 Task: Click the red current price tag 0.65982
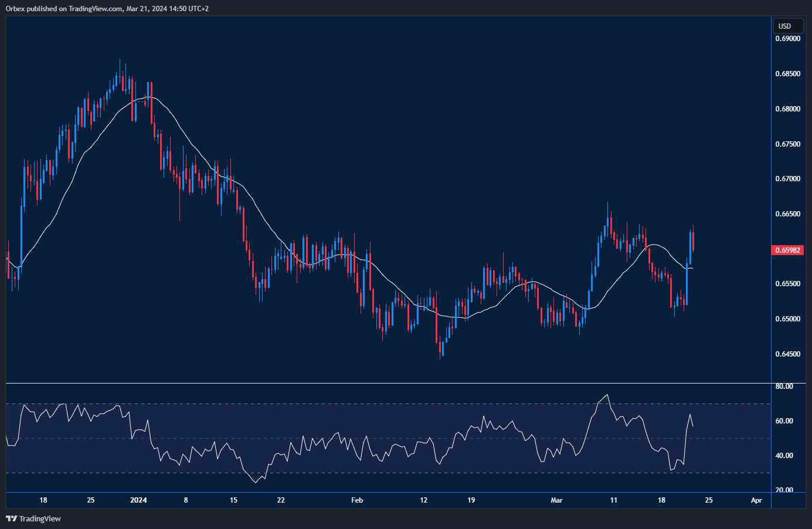(x=787, y=250)
